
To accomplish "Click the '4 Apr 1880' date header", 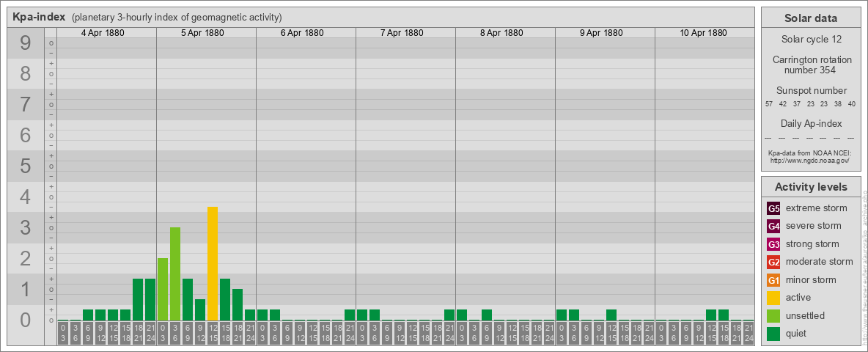I will pyautogui.click(x=103, y=33).
